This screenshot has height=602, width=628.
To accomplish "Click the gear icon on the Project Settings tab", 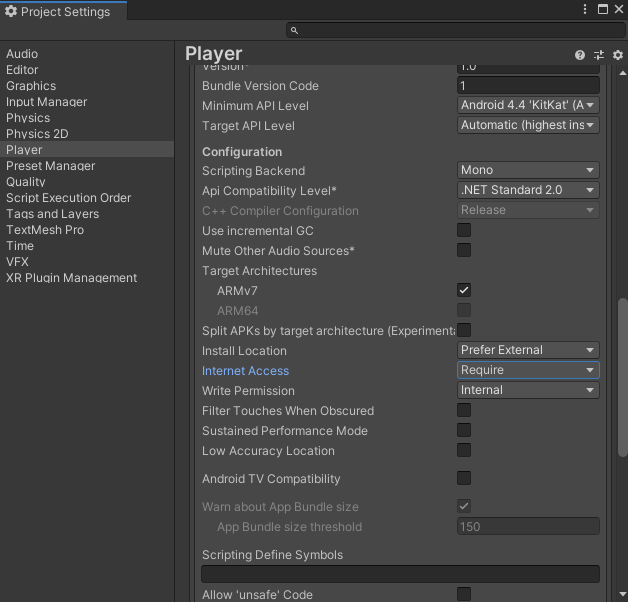I will [11, 11].
